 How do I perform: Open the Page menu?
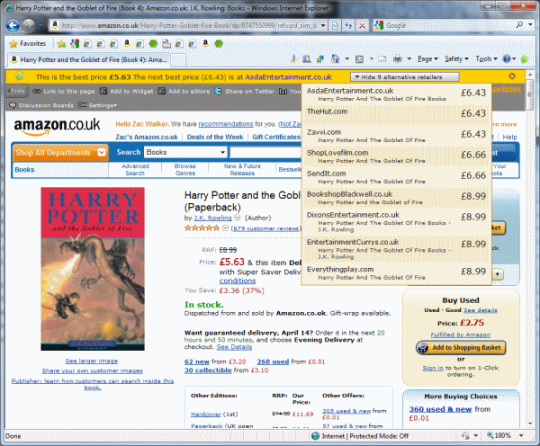point(427,59)
